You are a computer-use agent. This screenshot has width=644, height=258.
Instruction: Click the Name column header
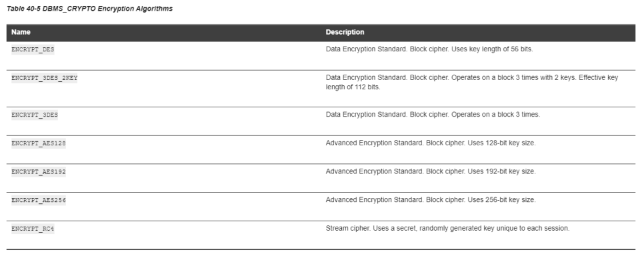click(21, 32)
